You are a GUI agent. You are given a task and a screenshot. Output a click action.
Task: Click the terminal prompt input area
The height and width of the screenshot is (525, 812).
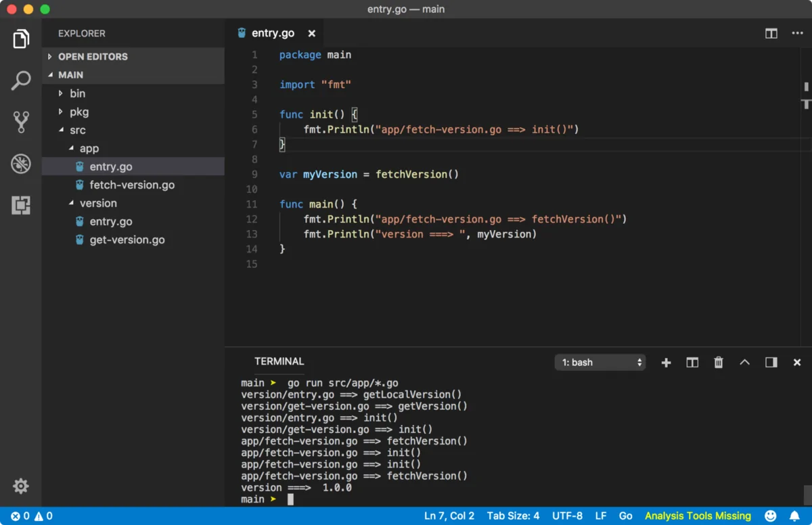point(291,499)
